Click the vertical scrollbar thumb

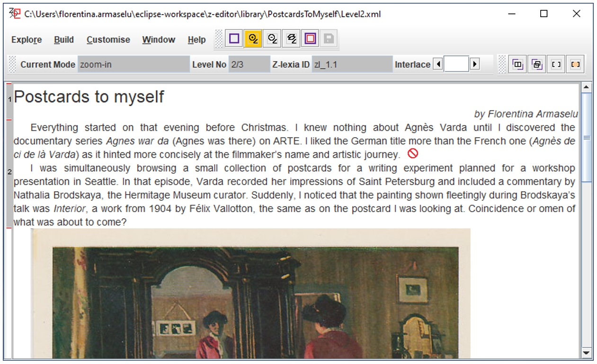coord(586,137)
